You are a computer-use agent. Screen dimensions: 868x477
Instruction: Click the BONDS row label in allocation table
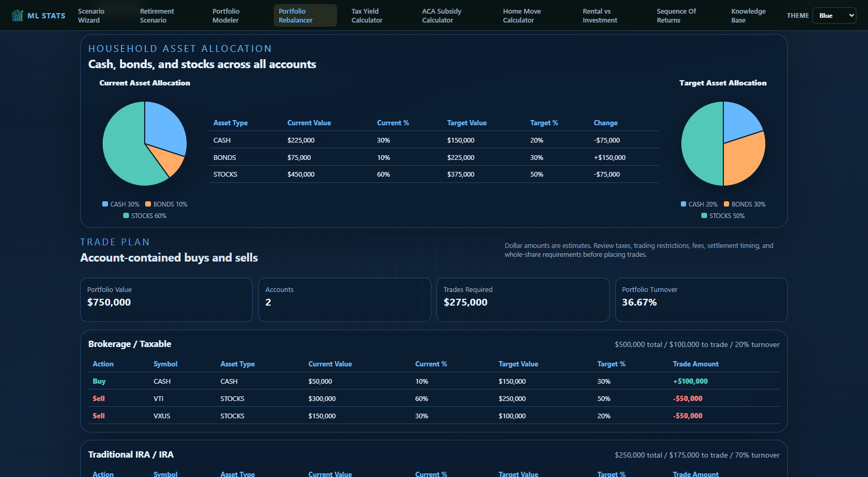tap(225, 157)
